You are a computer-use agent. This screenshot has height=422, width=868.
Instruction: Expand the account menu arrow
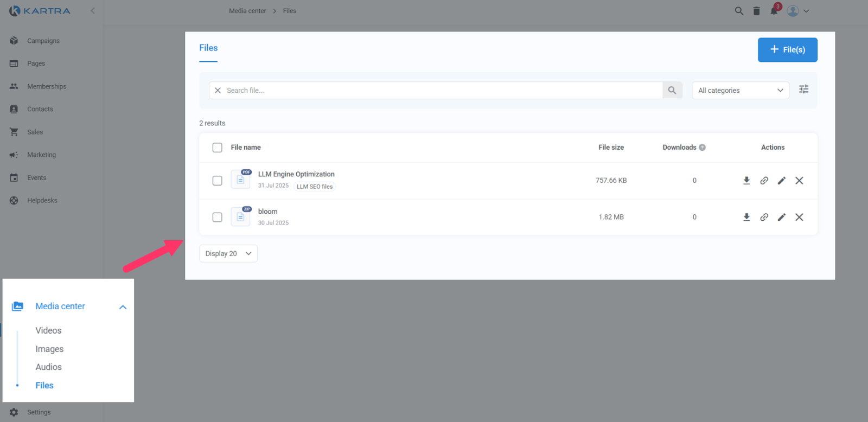click(x=806, y=11)
